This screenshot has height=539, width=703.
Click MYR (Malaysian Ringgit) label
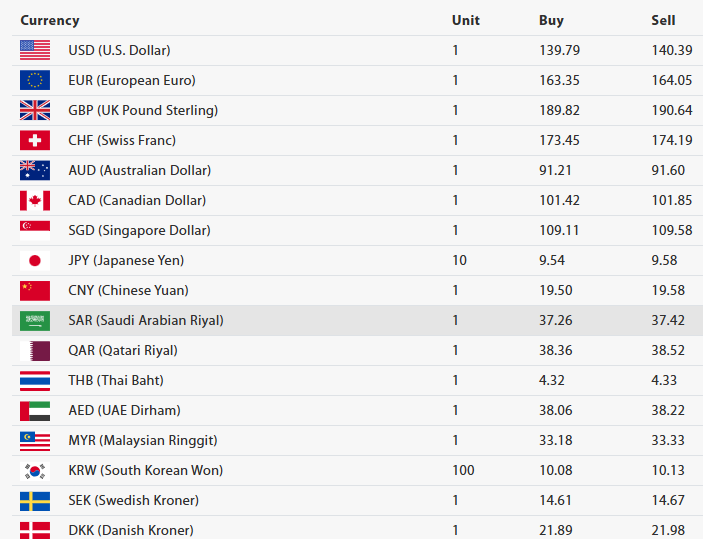(142, 440)
